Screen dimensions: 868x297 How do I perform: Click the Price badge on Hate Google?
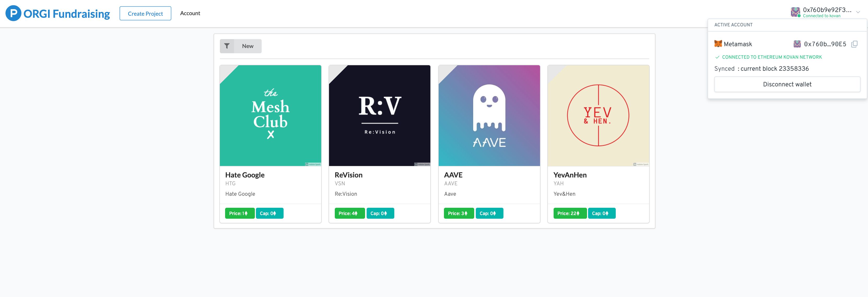point(239,213)
